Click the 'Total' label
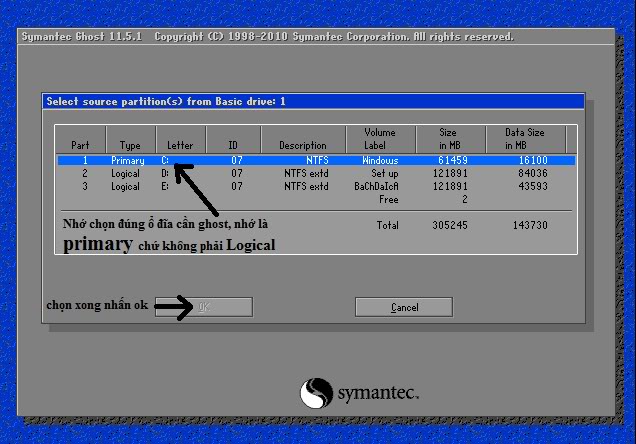 (387, 225)
